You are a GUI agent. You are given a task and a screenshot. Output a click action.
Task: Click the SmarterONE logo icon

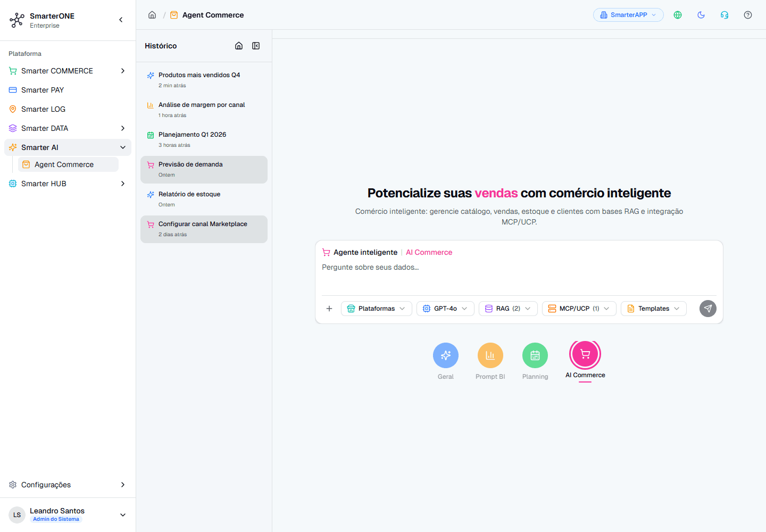click(x=17, y=20)
